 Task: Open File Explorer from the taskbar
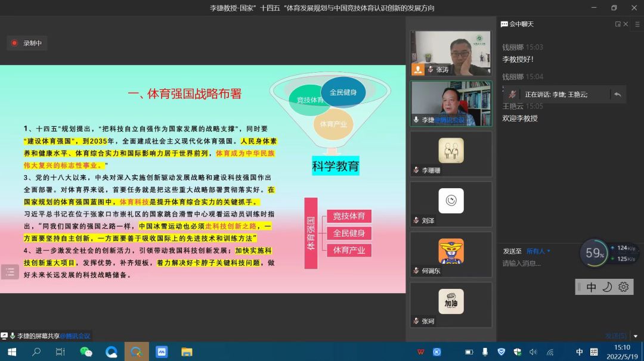tap(187, 351)
